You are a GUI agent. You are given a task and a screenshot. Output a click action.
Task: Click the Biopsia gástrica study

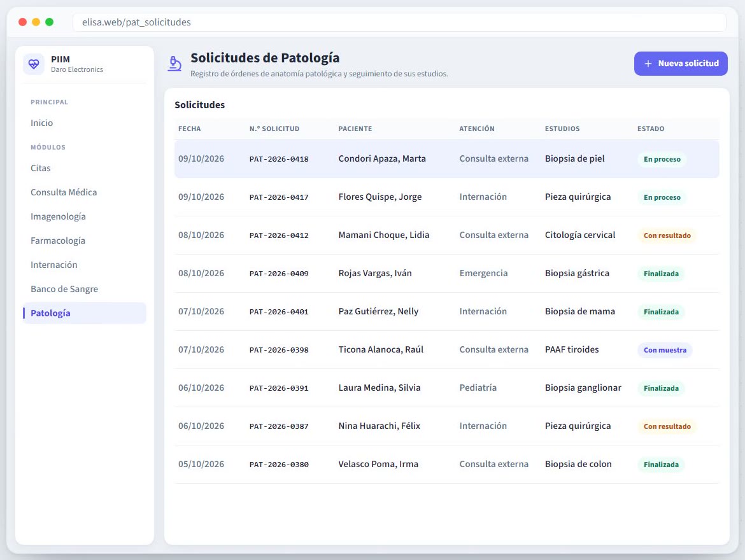coord(577,273)
